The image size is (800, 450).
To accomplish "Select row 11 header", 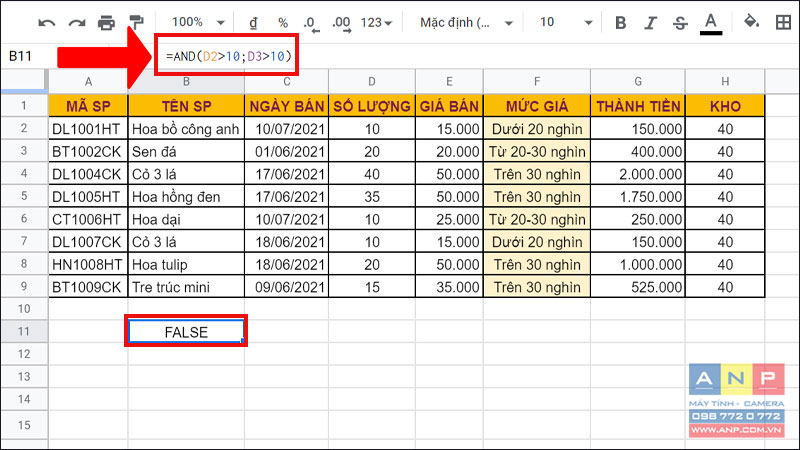I will pos(24,332).
